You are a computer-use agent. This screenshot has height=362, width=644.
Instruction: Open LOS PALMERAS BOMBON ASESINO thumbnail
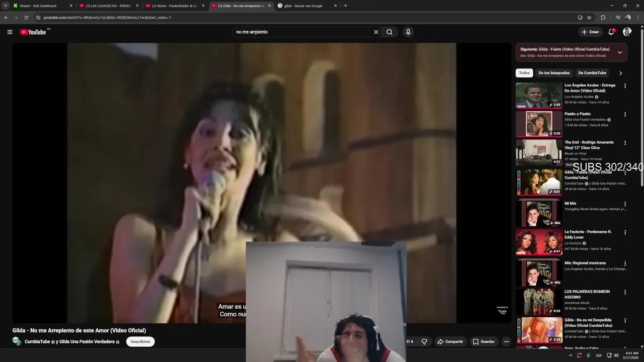tap(539, 302)
